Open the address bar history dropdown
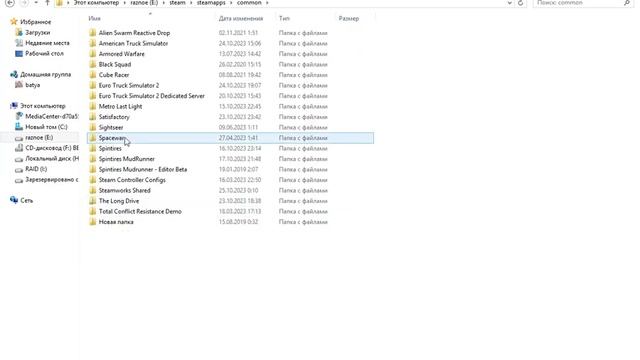Image resolution: width=640 pixels, height=360 pixels. (509, 3)
